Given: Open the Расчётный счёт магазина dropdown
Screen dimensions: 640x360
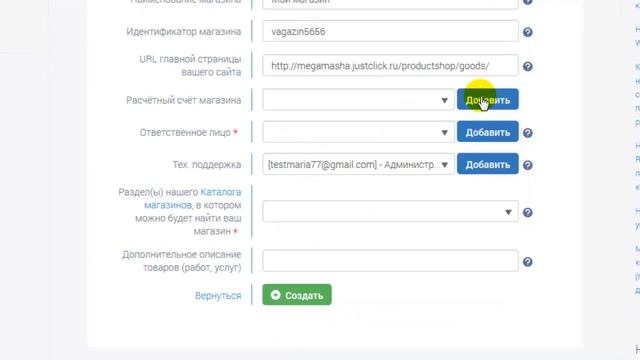Looking at the screenshot, I should coord(358,100).
